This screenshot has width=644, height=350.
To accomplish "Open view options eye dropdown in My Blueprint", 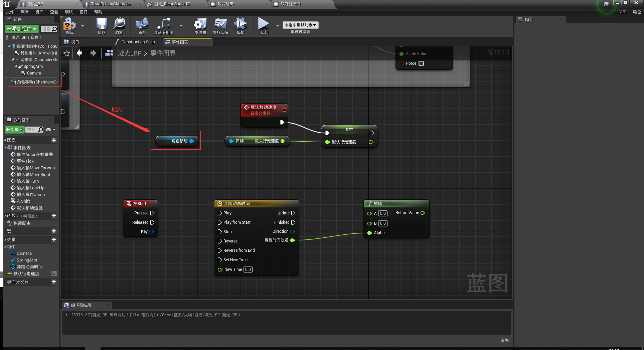I will click(50, 130).
